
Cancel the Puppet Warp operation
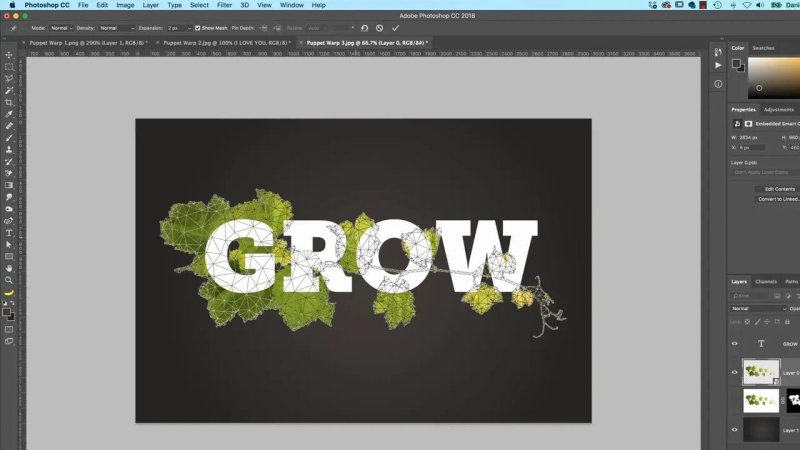380,28
